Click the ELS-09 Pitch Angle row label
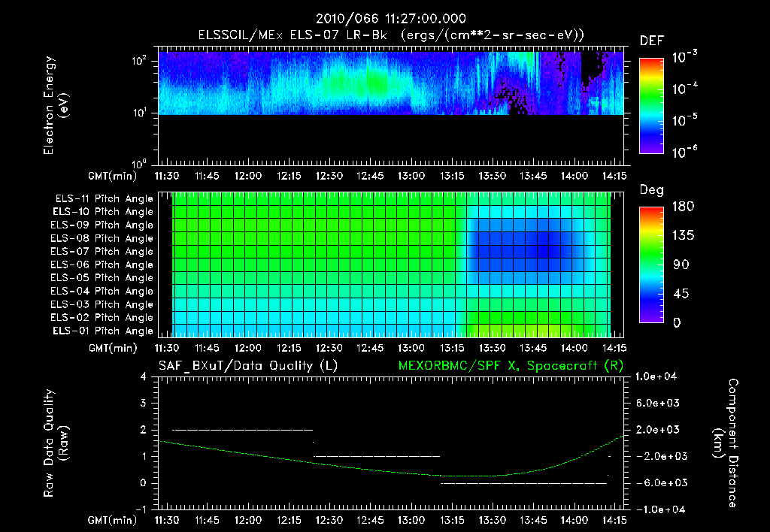This screenshot has height=532, width=770. click(102, 225)
